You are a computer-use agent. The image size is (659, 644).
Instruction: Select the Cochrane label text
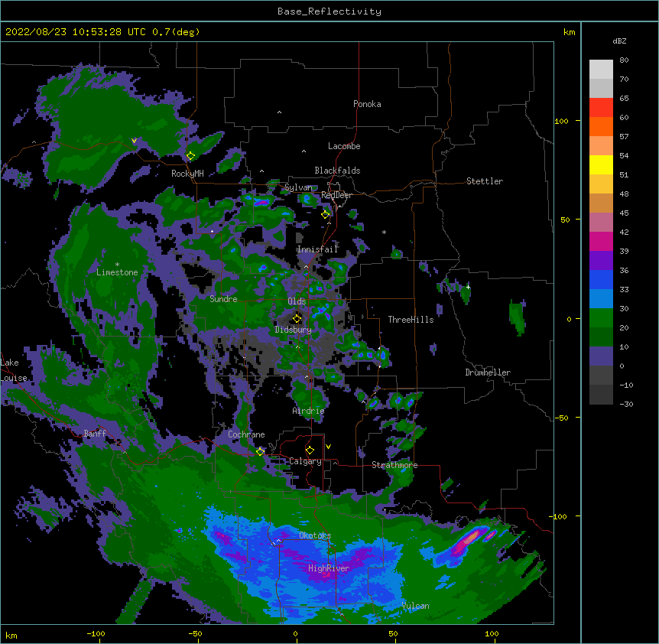click(x=246, y=434)
